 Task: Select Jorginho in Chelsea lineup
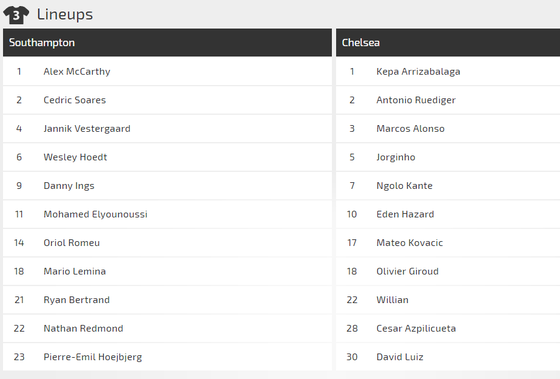point(396,157)
